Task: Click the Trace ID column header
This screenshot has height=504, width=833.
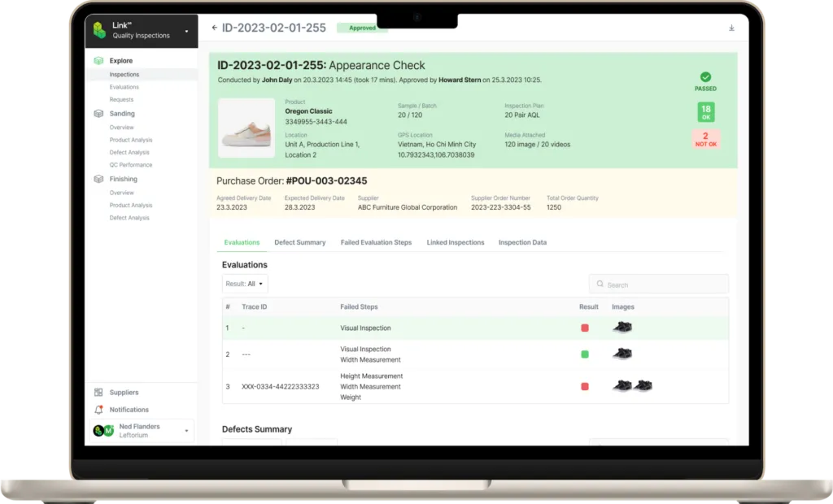Action: (x=255, y=307)
